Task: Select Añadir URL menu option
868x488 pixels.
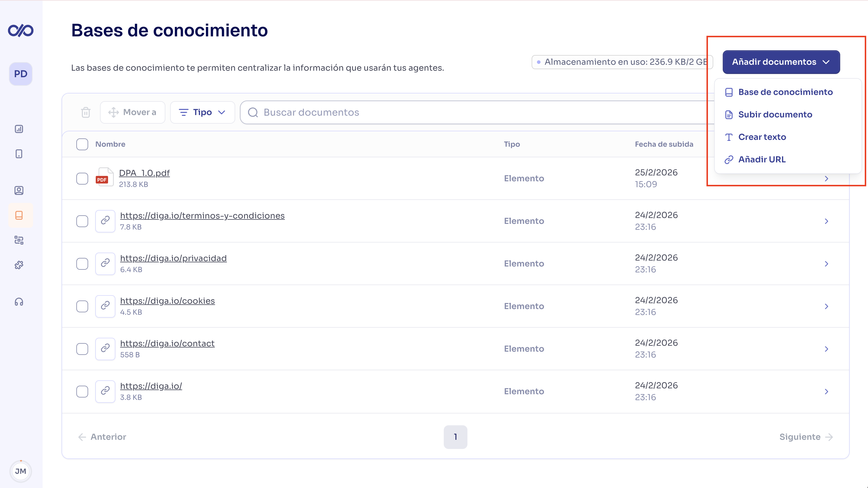Action: (762, 159)
